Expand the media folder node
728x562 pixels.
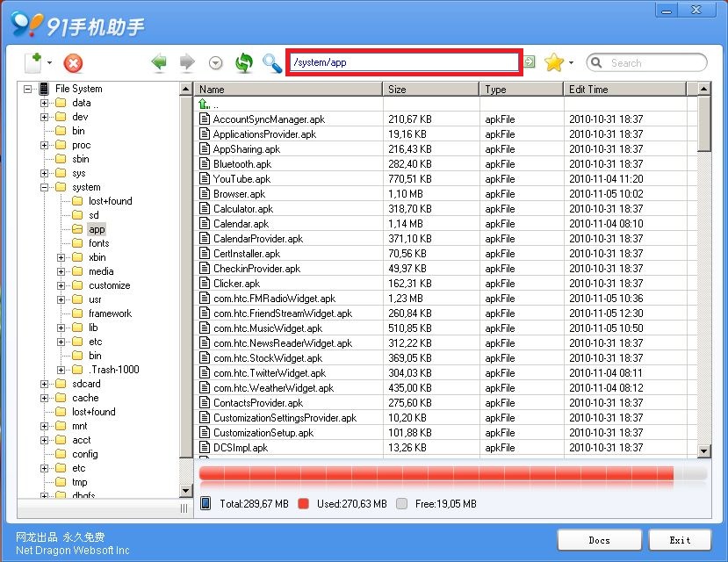61,271
